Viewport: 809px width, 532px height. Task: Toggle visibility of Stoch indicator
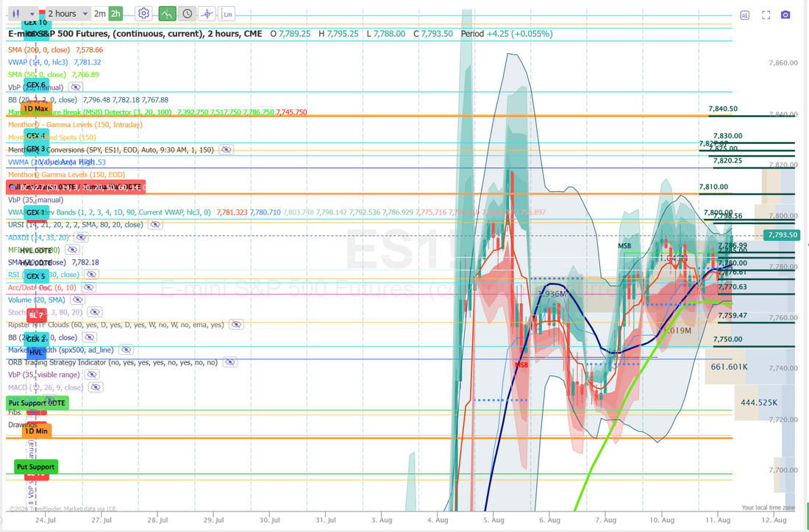[x=94, y=312]
